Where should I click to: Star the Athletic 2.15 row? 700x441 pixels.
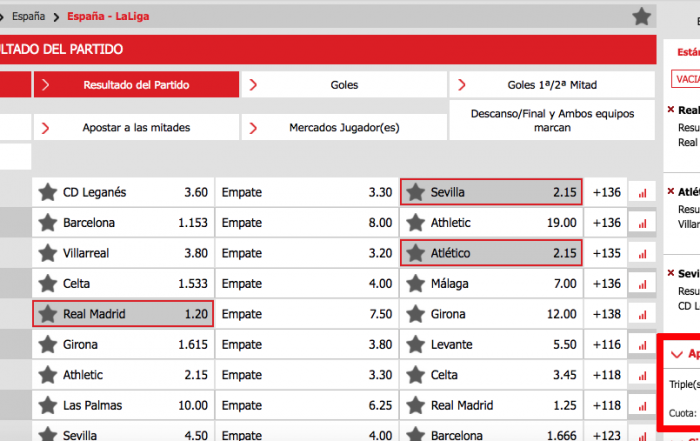pyautogui.click(x=48, y=374)
